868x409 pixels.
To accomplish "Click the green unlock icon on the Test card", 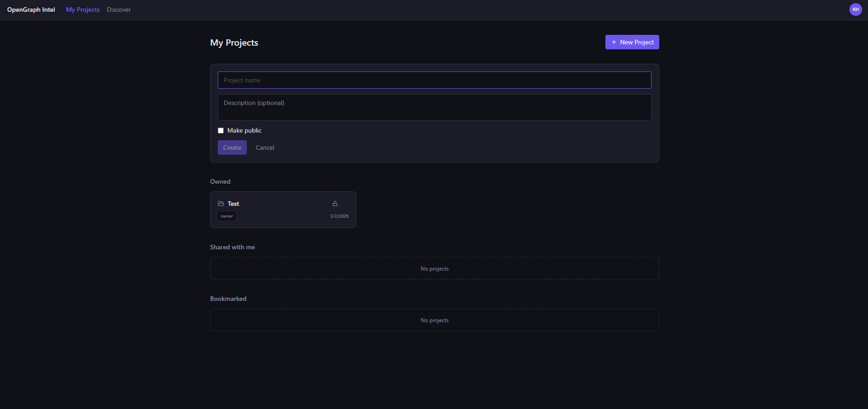I will (x=335, y=204).
